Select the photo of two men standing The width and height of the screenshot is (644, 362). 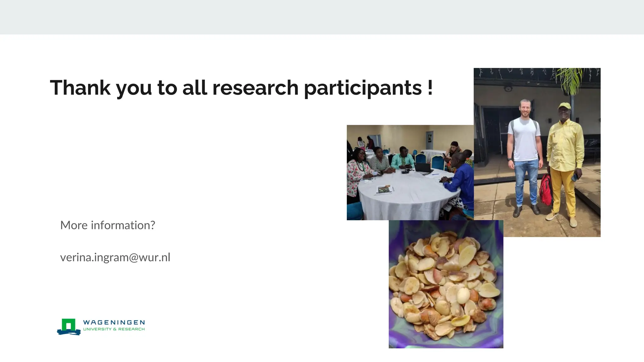click(537, 152)
